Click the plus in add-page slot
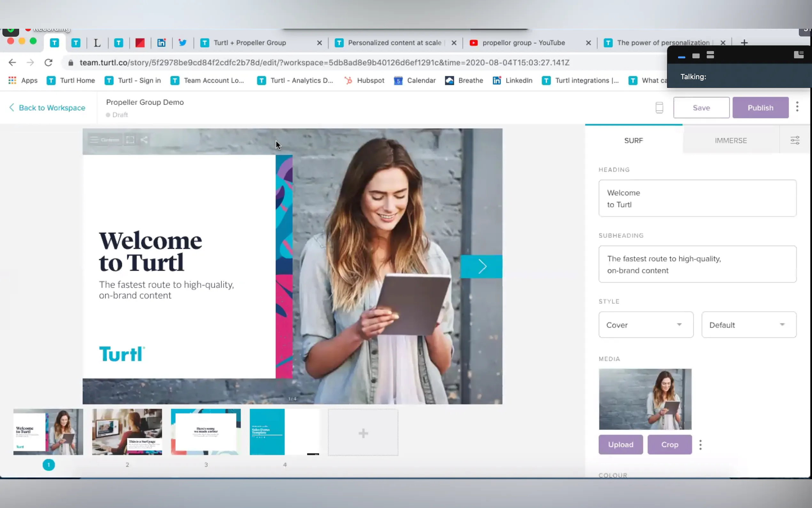Screen dimensions: 812x508 (x=363, y=433)
